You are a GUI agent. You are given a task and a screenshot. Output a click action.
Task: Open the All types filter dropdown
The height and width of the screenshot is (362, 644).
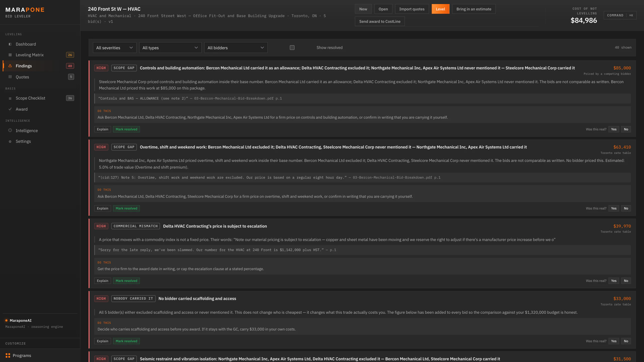coord(170,48)
